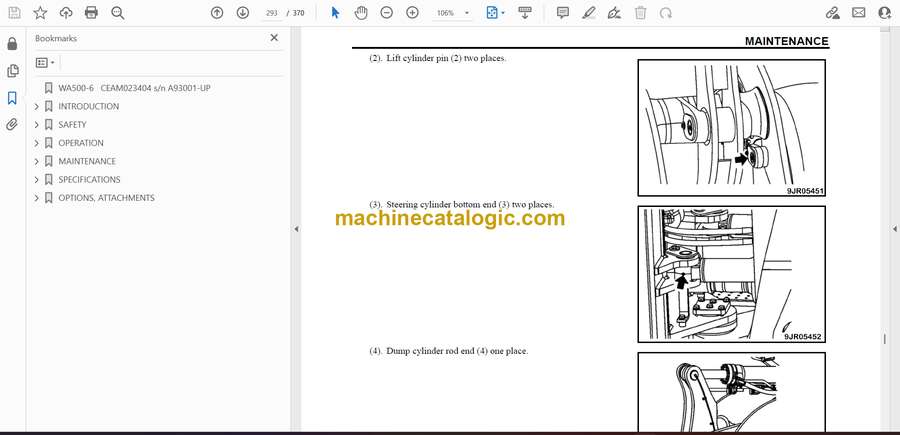Go to the previous page with the up arrow

[x=217, y=13]
